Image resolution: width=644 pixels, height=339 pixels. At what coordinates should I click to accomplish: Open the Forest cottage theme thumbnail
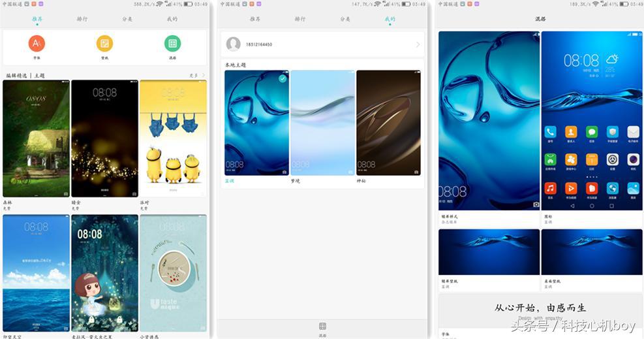[36, 138]
